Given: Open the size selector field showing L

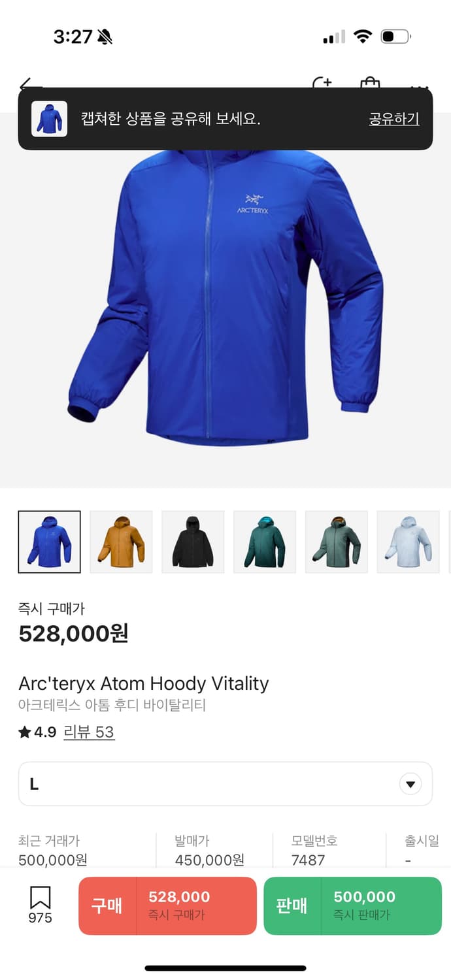Looking at the screenshot, I should (x=225, y=784).
